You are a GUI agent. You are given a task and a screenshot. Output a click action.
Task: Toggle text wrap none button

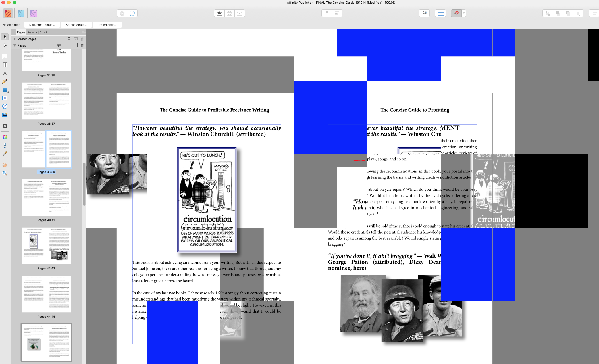[x=240, y=13]
